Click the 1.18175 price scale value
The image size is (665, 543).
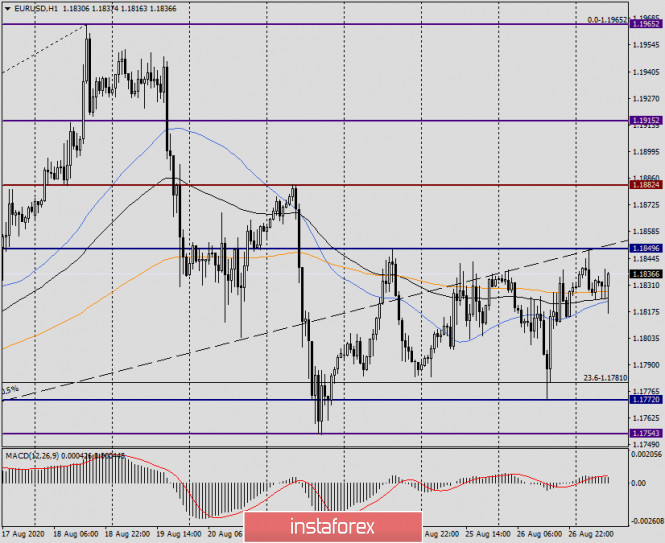(646, 312)
